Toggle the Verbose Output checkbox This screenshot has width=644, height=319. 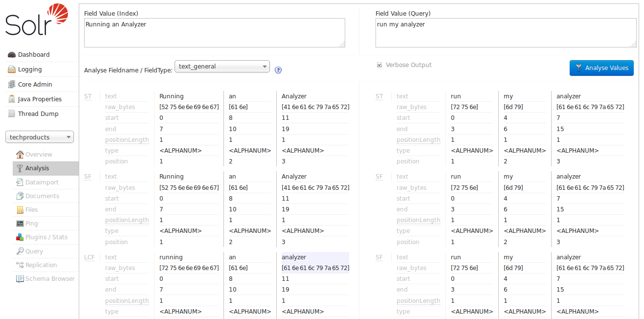(x=379, y=65)
